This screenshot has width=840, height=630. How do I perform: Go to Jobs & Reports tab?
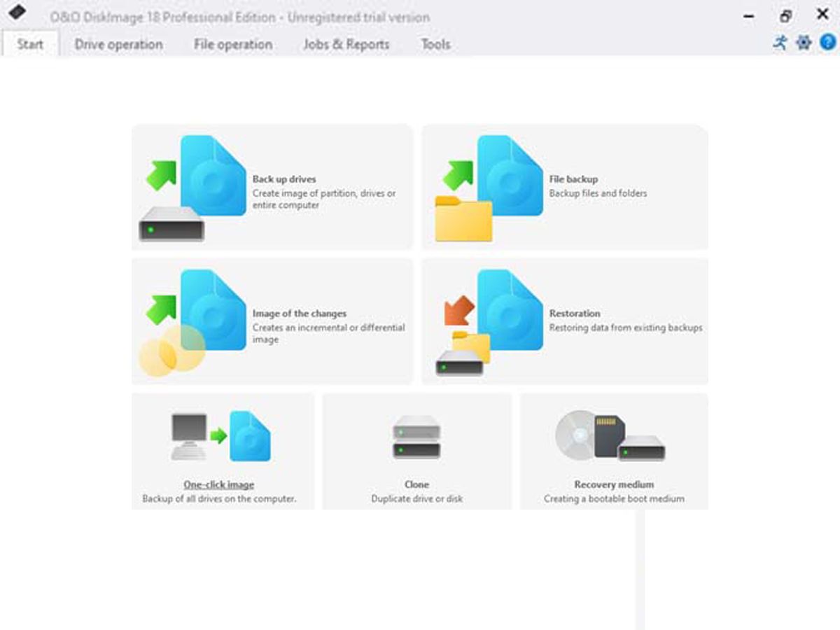coord(346,44)
